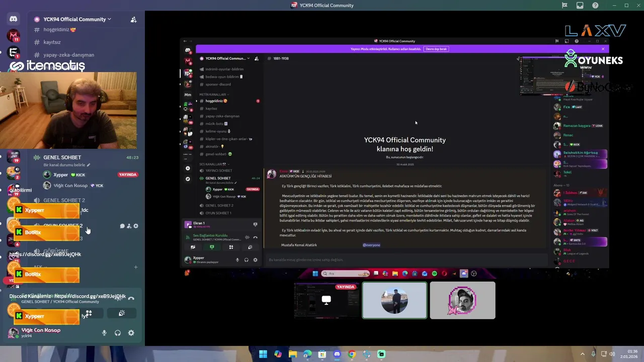Open volume control in system tray

pyautogui.click(x=612, y=354)
